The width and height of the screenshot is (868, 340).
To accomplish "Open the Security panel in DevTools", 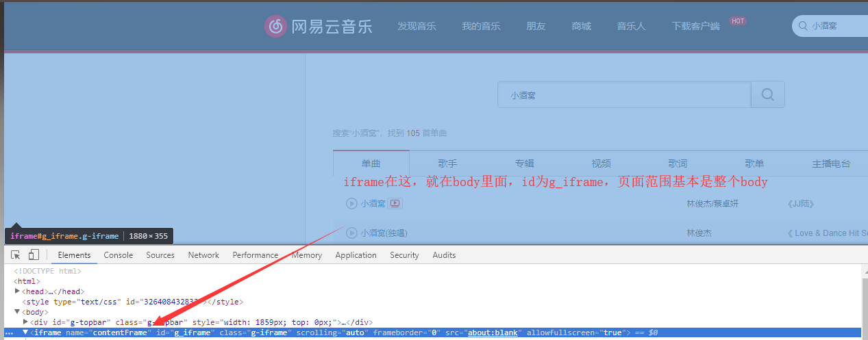I will [x=404, y=255].
